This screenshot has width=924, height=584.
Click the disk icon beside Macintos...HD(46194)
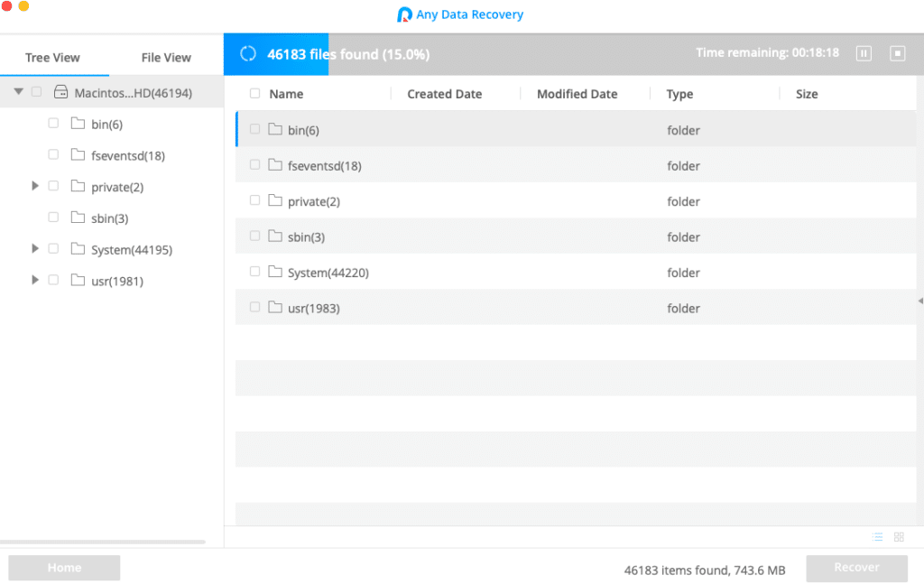60,91
